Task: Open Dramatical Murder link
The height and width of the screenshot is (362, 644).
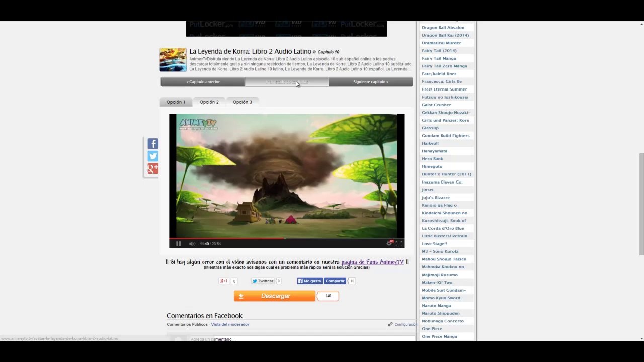Action: point(441,43)
